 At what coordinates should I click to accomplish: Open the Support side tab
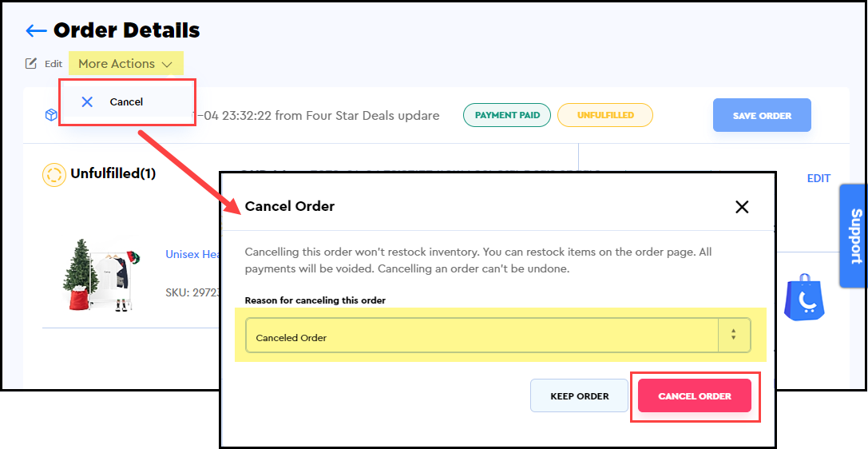(854, 236)
